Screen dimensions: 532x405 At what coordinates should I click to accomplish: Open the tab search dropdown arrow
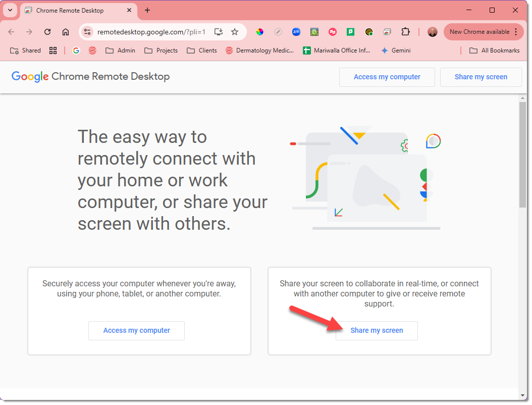(10, 10)
